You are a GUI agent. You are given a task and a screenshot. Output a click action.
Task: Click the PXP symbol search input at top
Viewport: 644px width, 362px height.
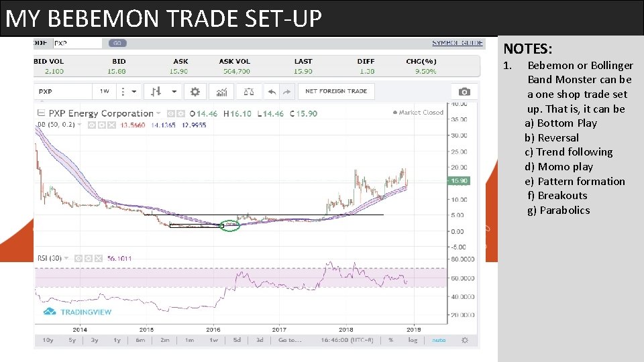click(x=77, y=43)
